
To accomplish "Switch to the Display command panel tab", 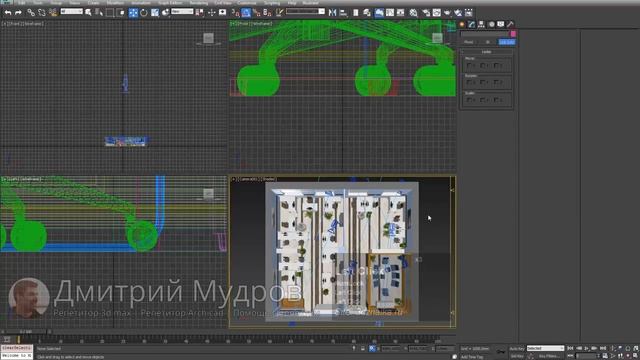I will pyautogui.click(x=501, y=24).
